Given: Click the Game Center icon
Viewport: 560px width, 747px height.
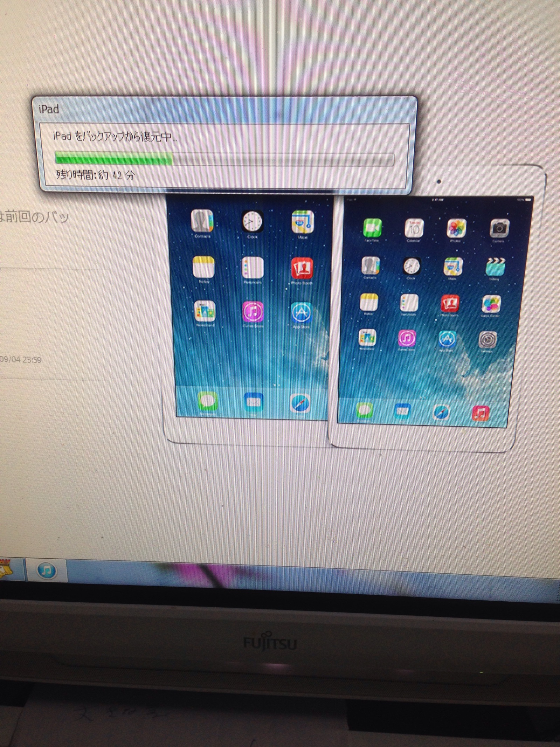Looking at the screenshot, I should coord(491,304).
